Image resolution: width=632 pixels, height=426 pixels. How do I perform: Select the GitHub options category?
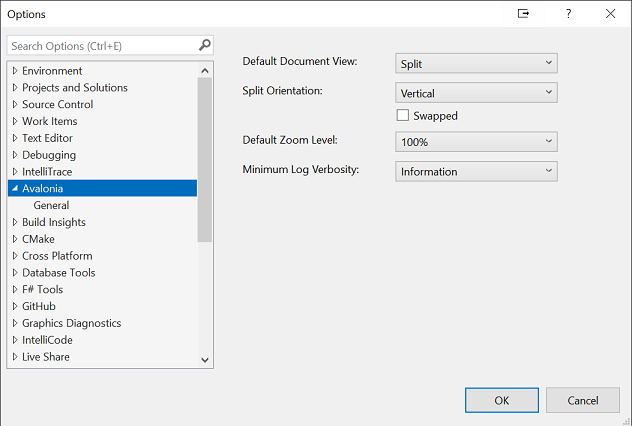(x=39, y=306)
